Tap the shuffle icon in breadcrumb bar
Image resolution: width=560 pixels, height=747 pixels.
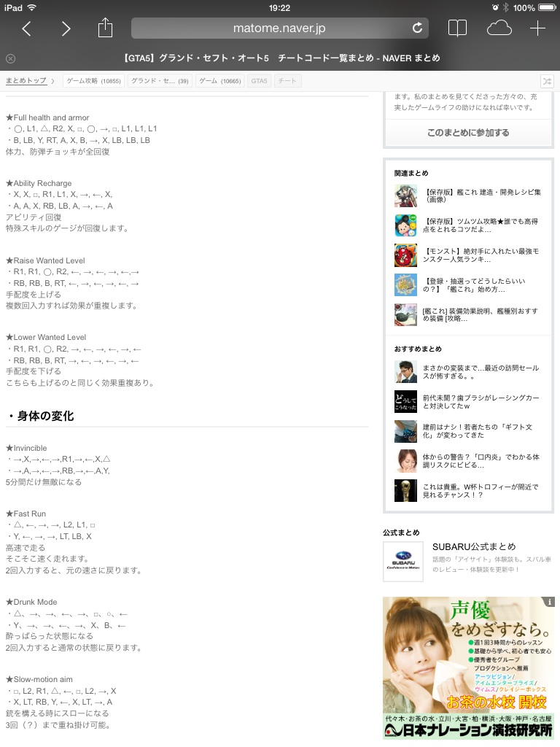(x=547, y=82)
